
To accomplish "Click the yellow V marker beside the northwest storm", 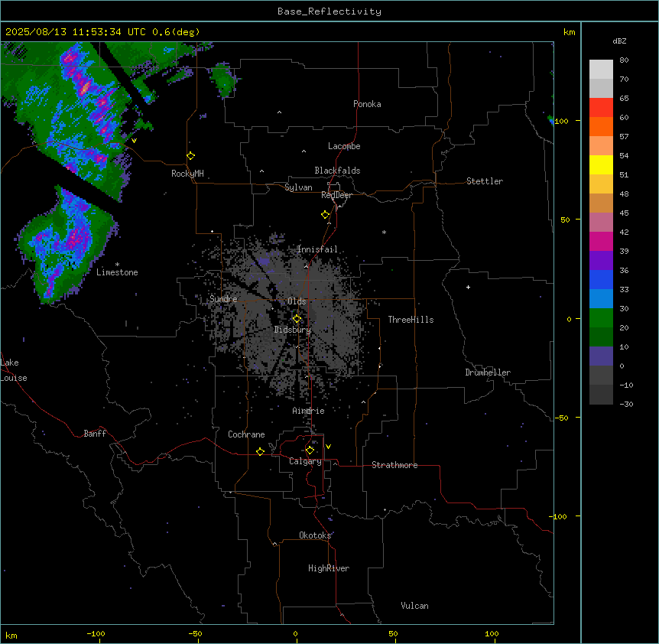I will pos(134,141).
